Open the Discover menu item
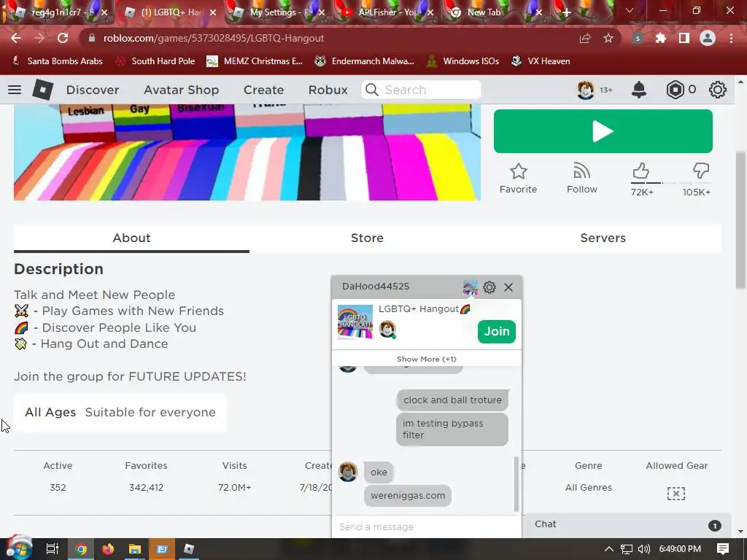Viewport: 747px width, 560px height. tap(93, 90)
